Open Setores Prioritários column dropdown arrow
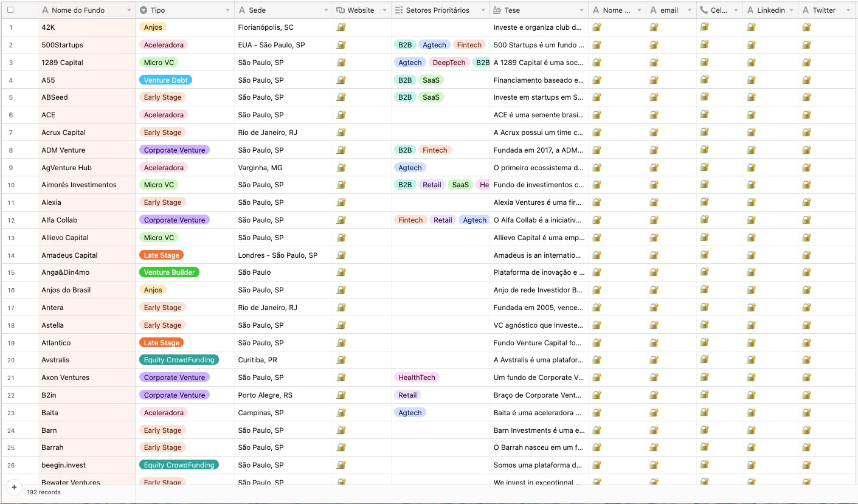This screenshot has width=858, height=504. pos(483,10)
